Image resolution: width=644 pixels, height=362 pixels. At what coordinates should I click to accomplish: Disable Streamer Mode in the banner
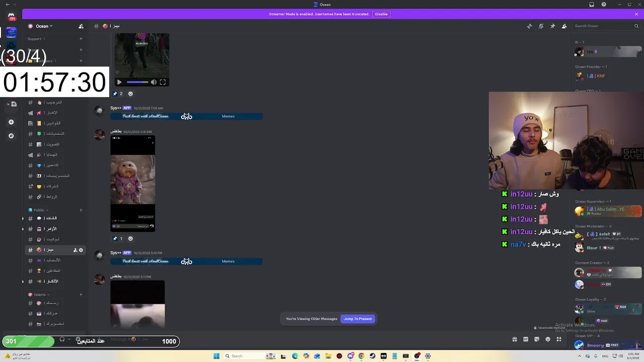point(381,14)
